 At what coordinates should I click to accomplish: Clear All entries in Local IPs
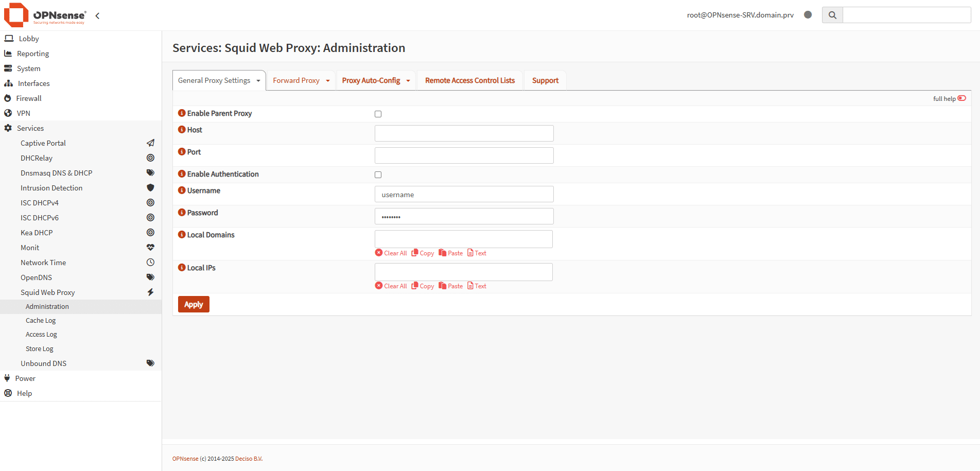(x=391, y=286)
